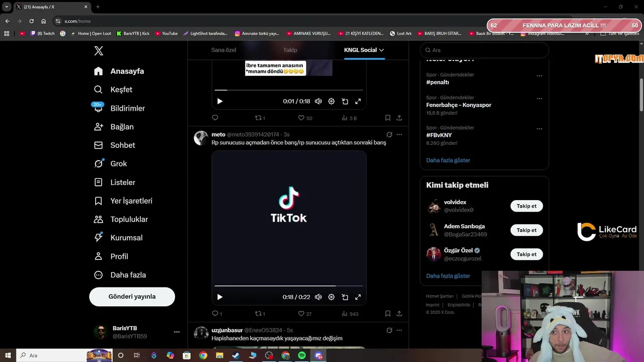The height and width of the screenshot is (362, 644).
Task: Open Spotify from taskbar
Action: click(302, 355)
